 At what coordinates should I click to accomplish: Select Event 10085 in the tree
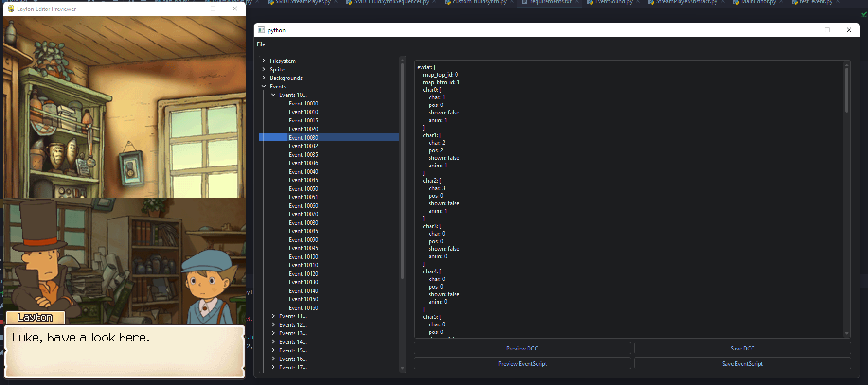[x=304, y=231]
